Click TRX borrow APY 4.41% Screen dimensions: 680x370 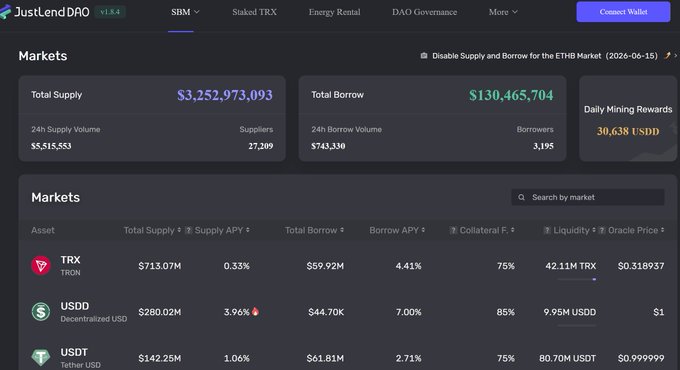(409, 266)
